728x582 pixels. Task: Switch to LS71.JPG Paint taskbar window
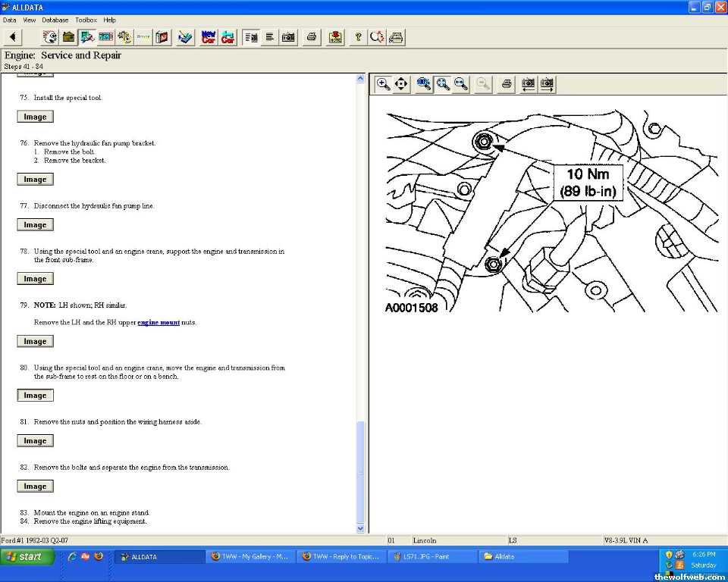(431, 556)
